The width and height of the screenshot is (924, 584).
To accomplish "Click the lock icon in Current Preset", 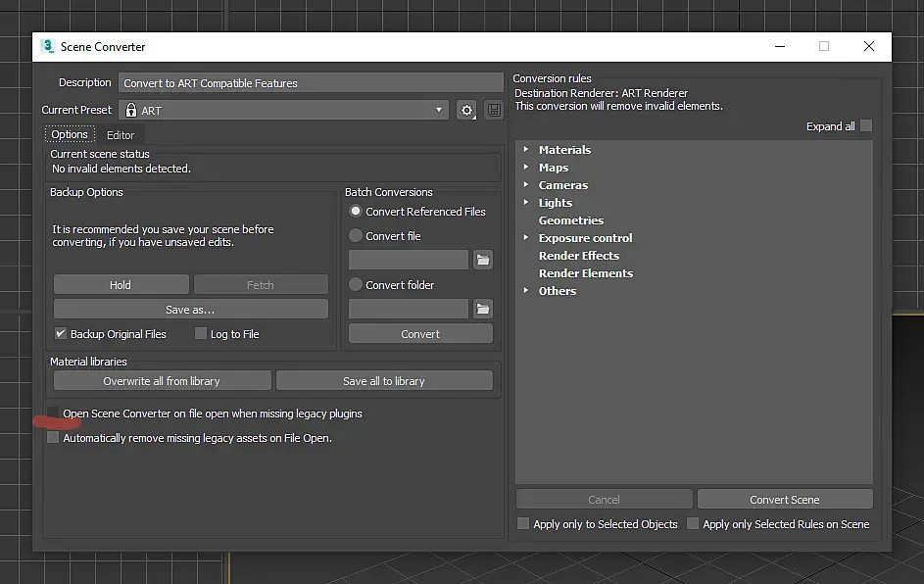I will point(131,110).
